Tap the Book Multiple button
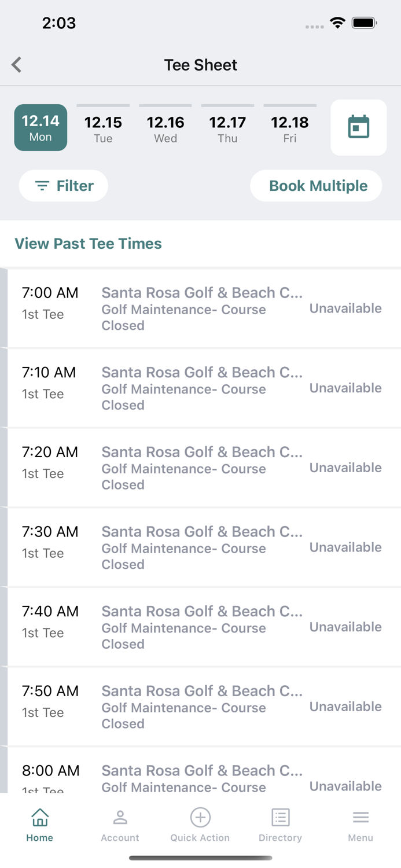 (x=316, y=186)
